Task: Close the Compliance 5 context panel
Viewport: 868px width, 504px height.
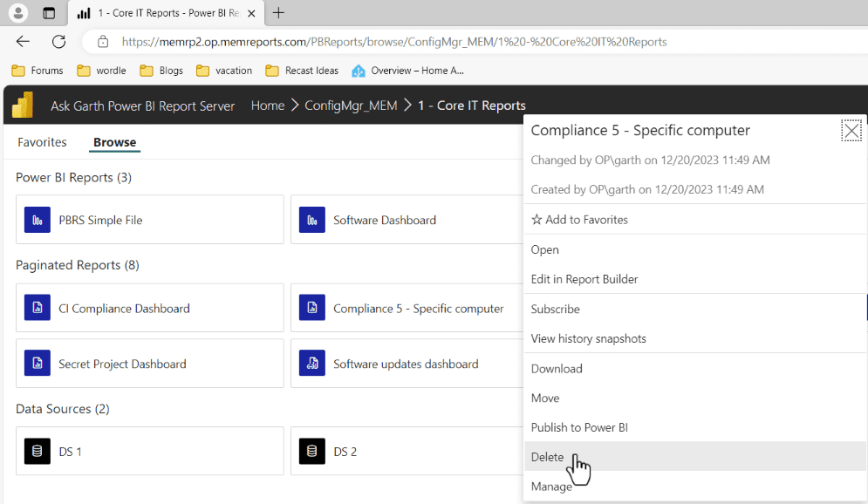Action: point(851,131)
